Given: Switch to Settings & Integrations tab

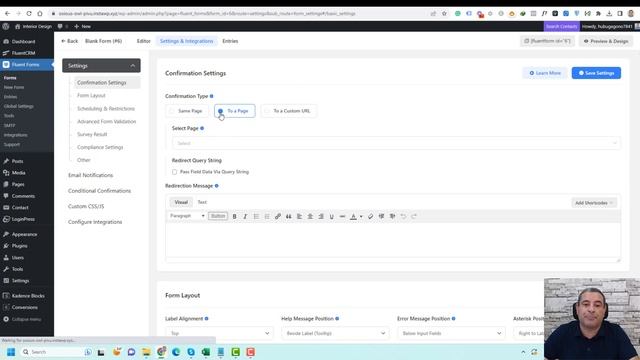Looking at the screenshot, I should point(187,41).
